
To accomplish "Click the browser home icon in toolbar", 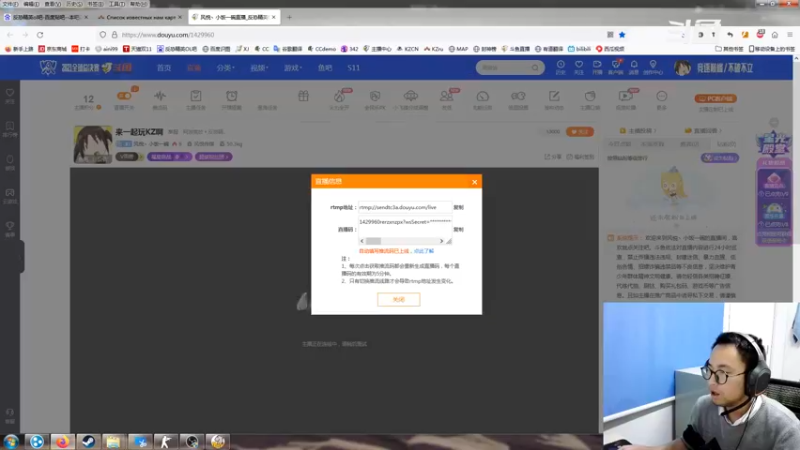I will click(774, 35).
